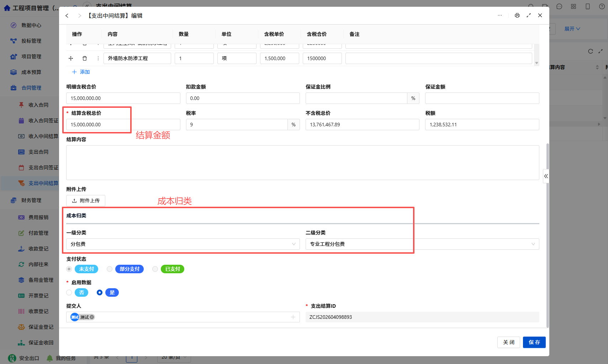Click the 结算内容 text area
The image size is (608, 364).
click(303, 163)
